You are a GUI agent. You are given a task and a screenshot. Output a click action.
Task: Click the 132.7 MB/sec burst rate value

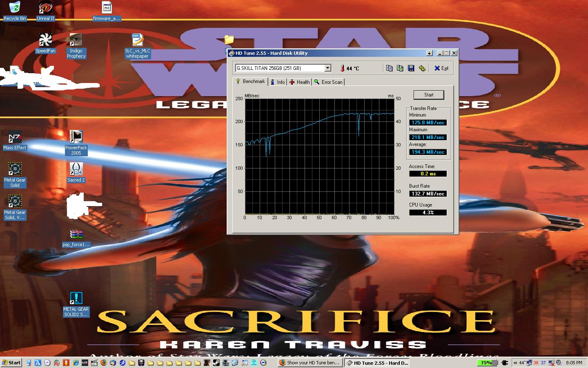point(428,194)
